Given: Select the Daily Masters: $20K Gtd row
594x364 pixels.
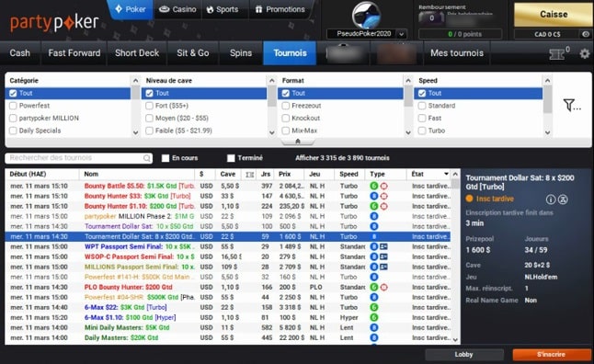Looking at the screenshot, I should click(x=228, y=338).
